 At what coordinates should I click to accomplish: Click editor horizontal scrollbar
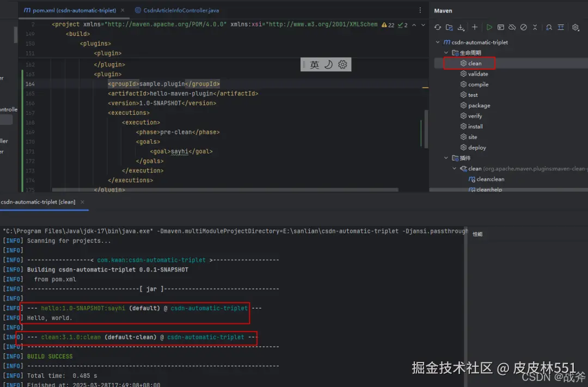pos(225,190)
